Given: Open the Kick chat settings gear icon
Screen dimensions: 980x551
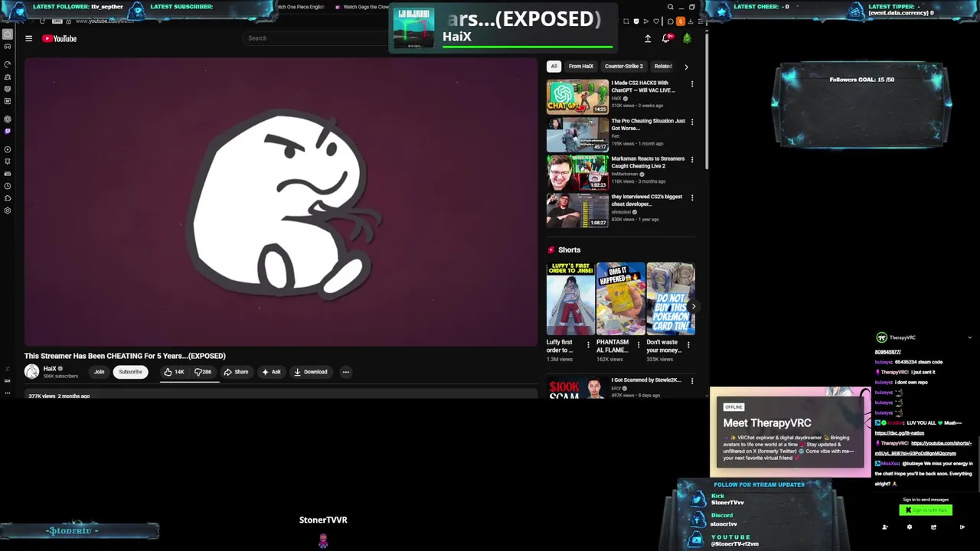Looking at the screenshot, I should click(910, 527).
